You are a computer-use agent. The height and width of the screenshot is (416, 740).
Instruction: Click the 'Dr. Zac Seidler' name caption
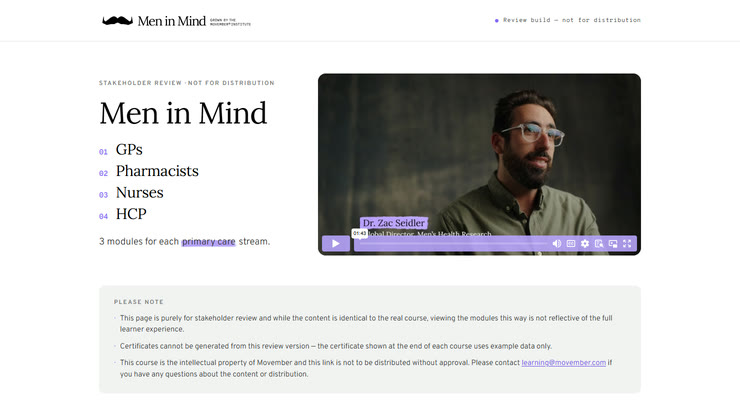394,223
